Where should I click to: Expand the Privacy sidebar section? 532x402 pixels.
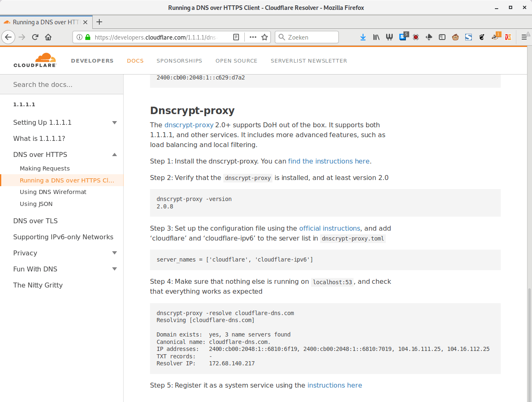pos(115,253)
